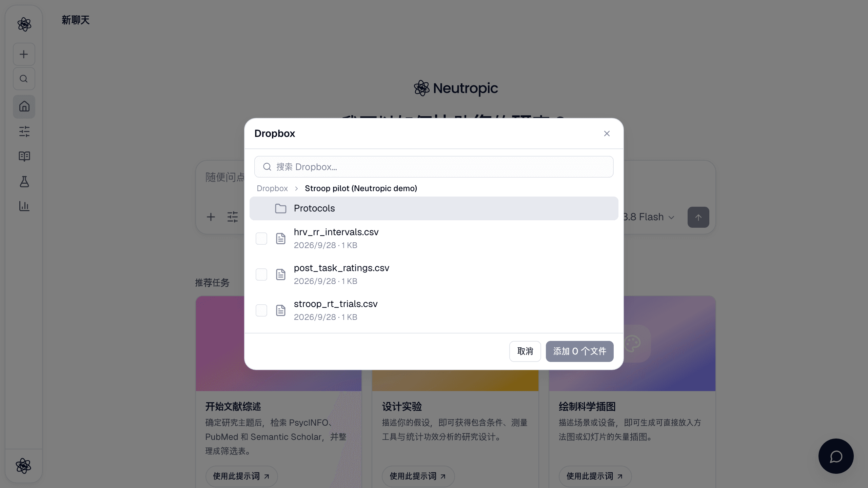Open the bar chart icon in sidebar
868x488 pixels.
pos(24,206)
